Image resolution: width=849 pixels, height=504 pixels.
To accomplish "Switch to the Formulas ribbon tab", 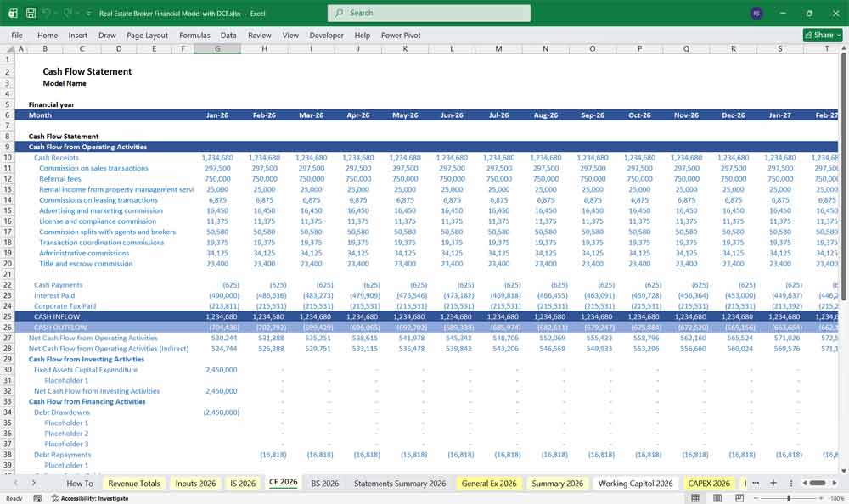I will [x=194, y=36].
